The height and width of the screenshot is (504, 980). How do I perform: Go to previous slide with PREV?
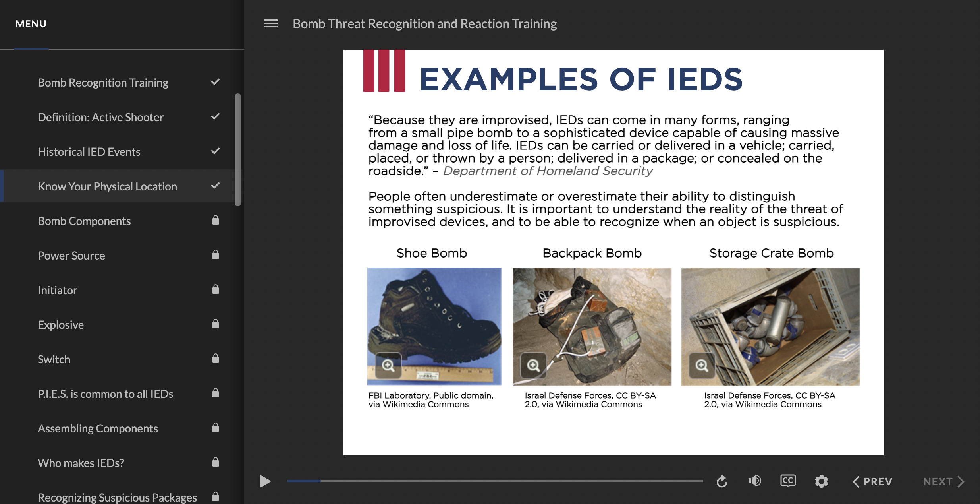[872, 481]
